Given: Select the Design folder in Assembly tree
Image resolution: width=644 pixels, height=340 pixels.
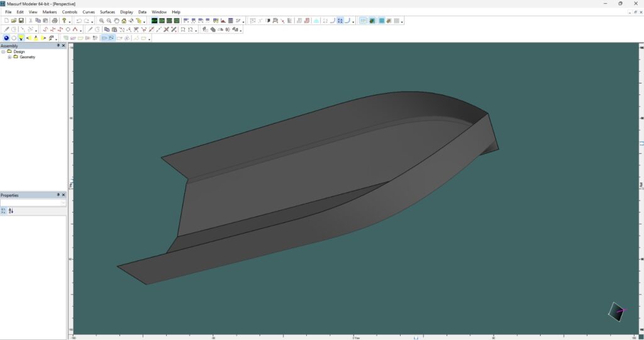Looking at the screenshot, I should pyautogui.click(x=19, y=52).
